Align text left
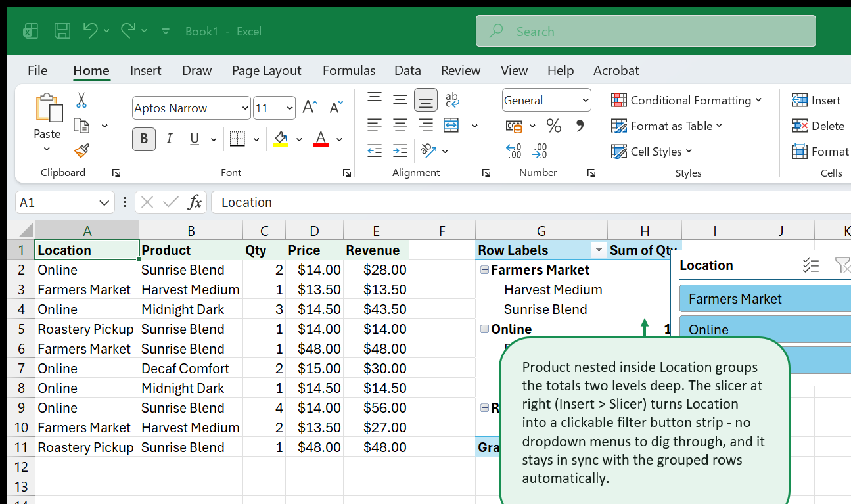The width and height of the screenshot is (851, 504). pos(375,125)
